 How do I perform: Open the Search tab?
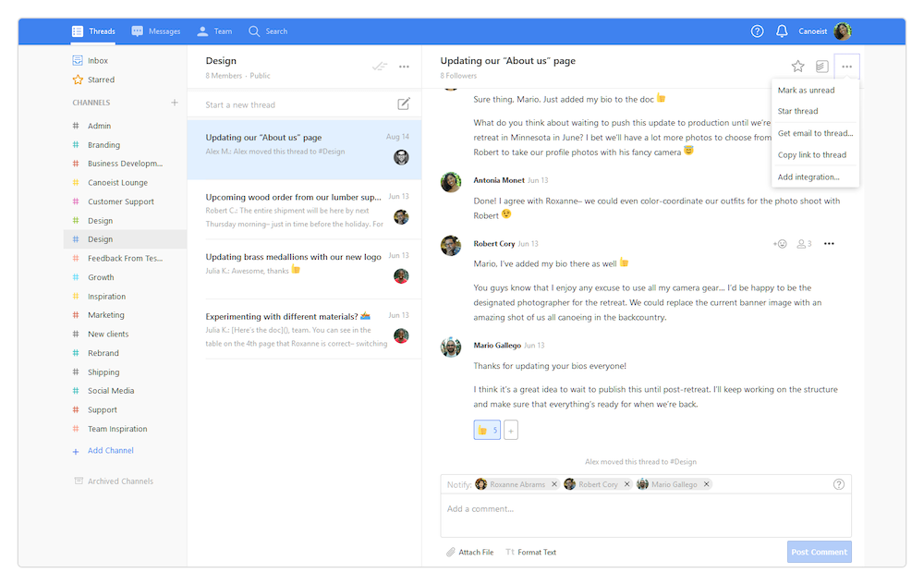coord(268,31)
